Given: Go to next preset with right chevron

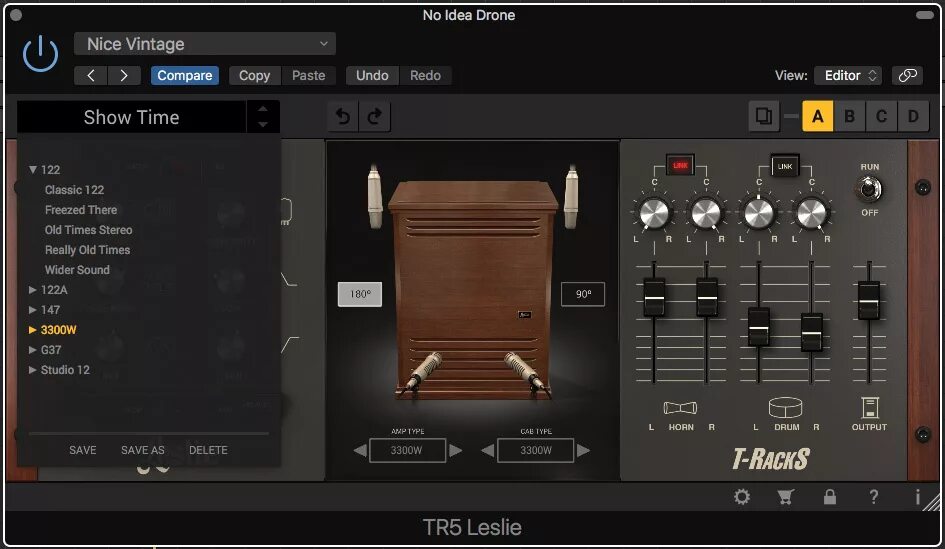Looking at the screenshot, I should click(124, 75).
